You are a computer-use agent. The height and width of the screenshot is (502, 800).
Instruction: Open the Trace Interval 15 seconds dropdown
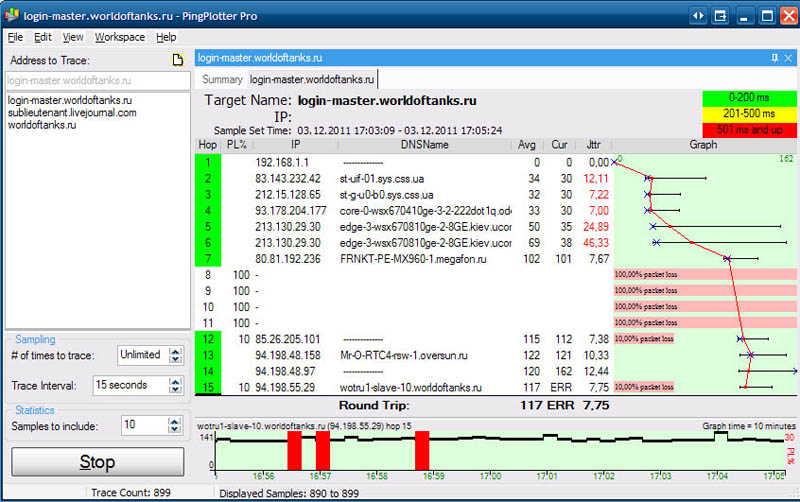pyautogui.click(x=175, y=385)
